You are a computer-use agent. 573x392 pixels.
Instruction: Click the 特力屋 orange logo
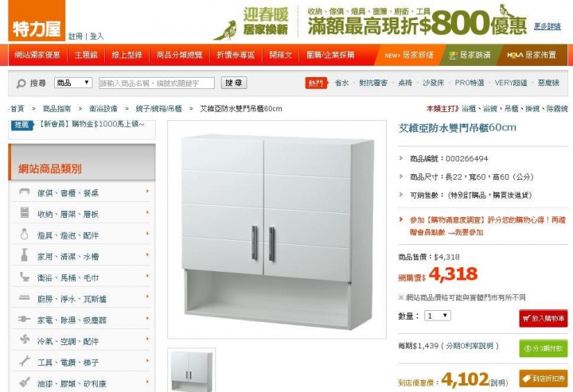[x=37, y=21]
